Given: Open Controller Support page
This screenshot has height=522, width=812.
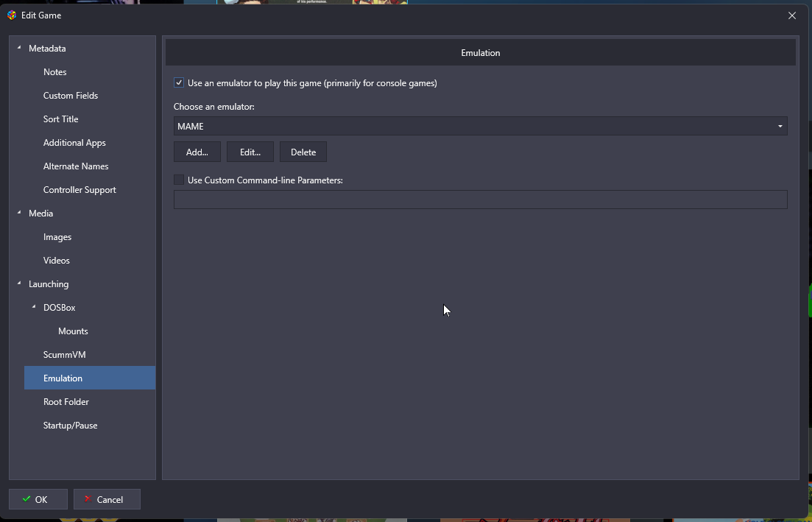Looking at the screenshot, I should click(x=80, y=190).
